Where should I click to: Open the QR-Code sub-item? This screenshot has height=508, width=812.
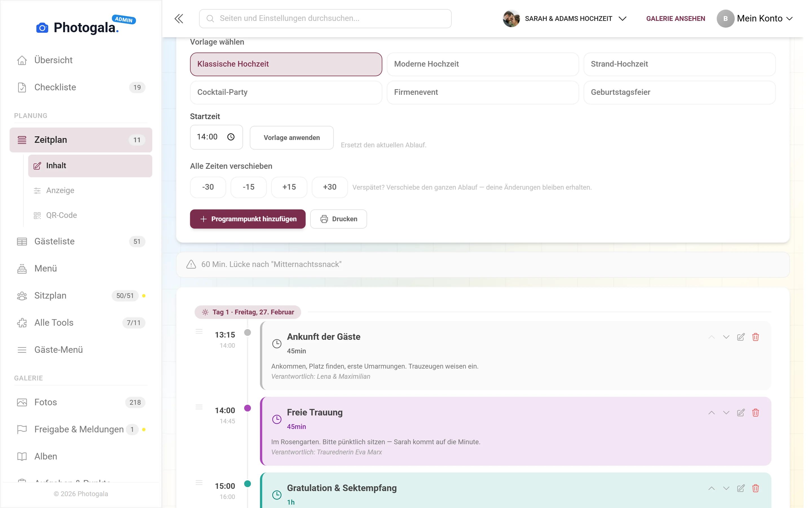90,215
